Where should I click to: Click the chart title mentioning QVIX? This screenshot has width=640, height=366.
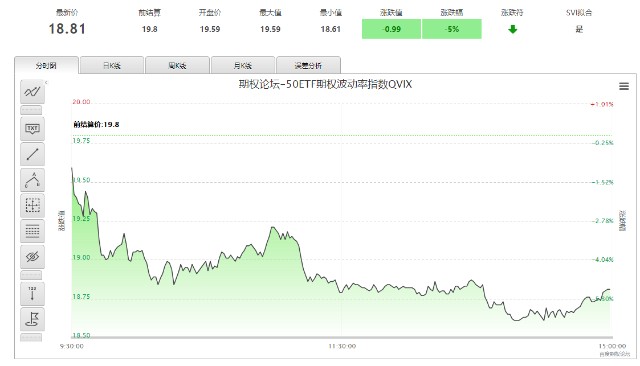(325, 84)
